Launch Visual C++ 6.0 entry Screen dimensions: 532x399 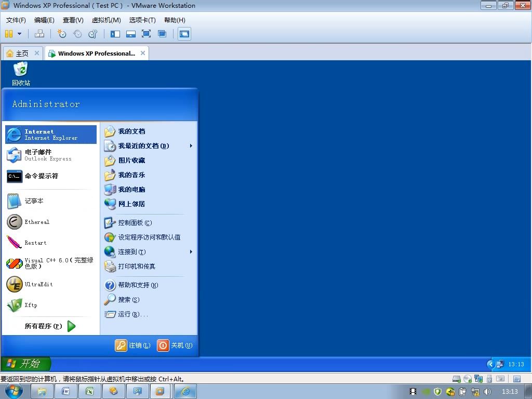click(51, 263)
